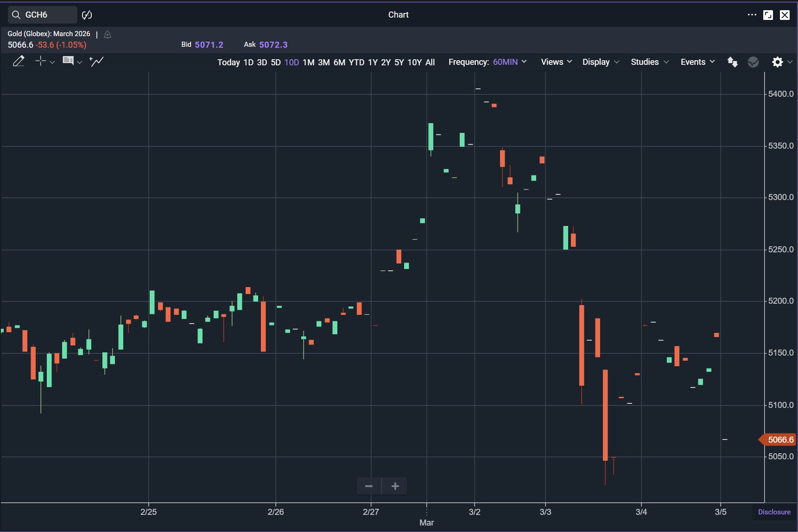Expand the Frequency 60MIN dropdown
The image size is (798, 532).
click(x=510, y=62)
